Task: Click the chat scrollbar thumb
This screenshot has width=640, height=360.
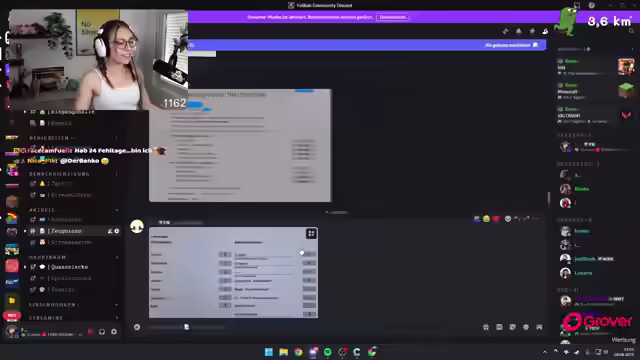Action: click(549, 199)
